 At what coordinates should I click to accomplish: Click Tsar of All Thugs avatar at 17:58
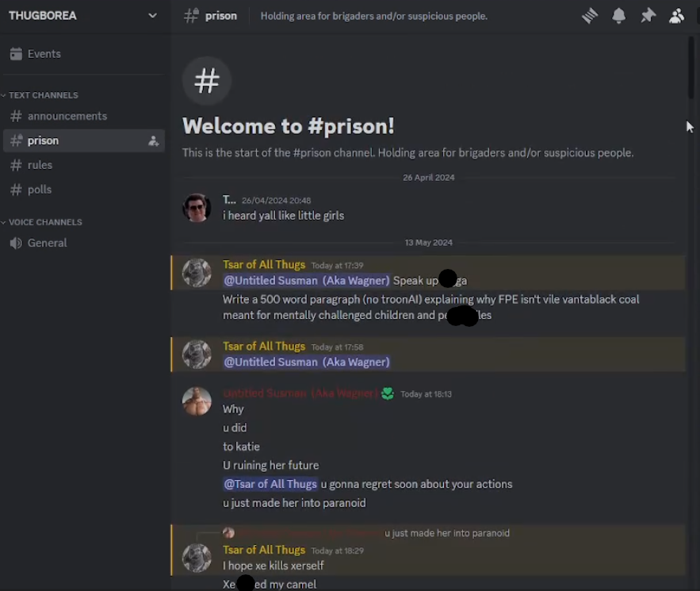pyautogui.click(x=197, y=355)
